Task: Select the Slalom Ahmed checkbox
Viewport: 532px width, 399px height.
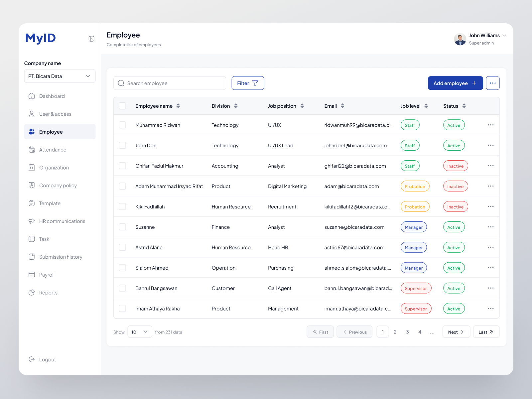Action: [x=122, y=268]
